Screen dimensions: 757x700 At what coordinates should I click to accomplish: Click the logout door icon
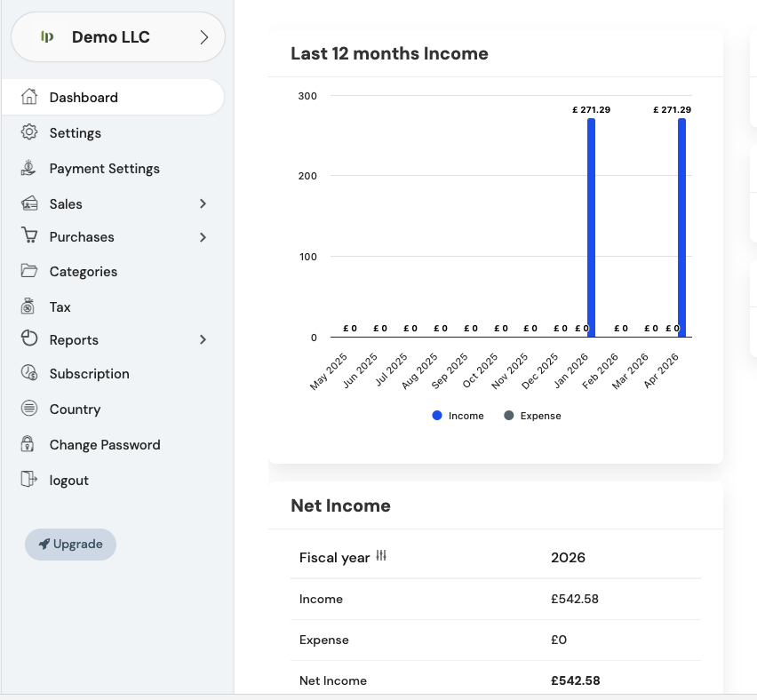coord(29,480)
